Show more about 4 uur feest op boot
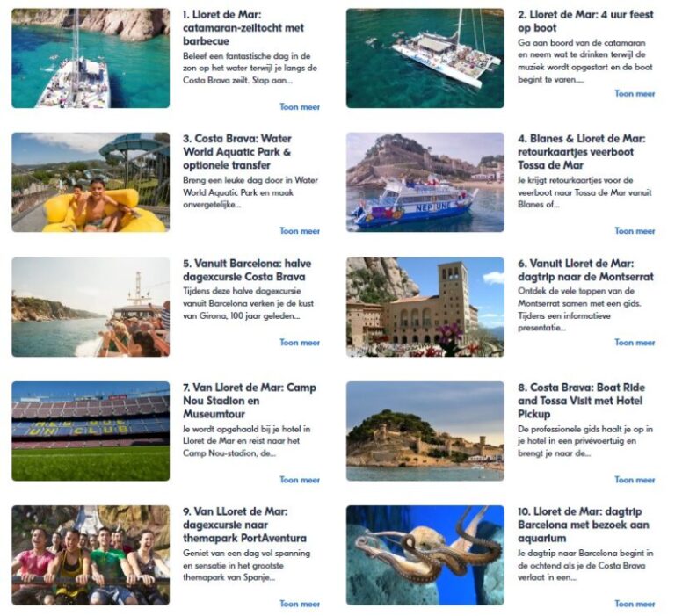This screenshot has width=675, height=616. [635, 93]
